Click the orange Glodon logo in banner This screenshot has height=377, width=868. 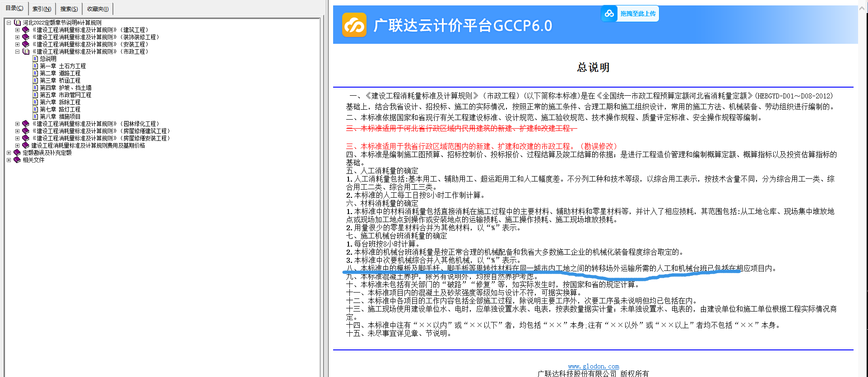[354, 25]
